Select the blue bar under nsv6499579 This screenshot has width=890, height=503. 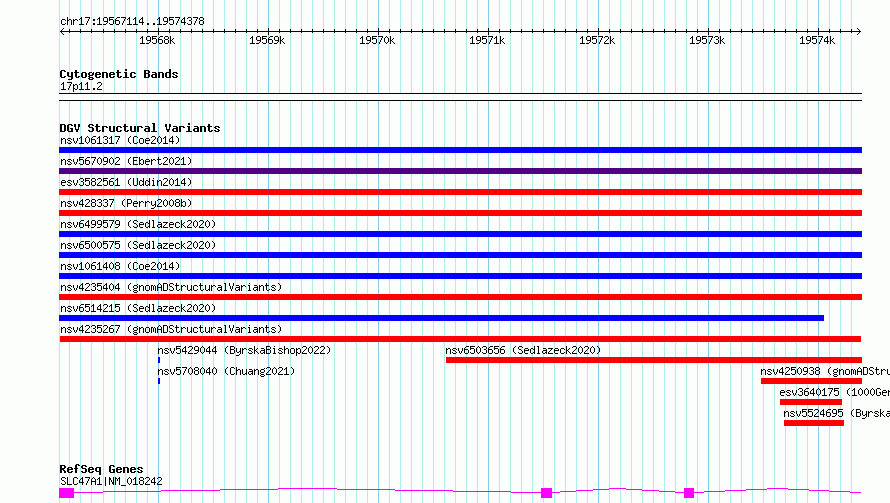[x=460, y=234]
